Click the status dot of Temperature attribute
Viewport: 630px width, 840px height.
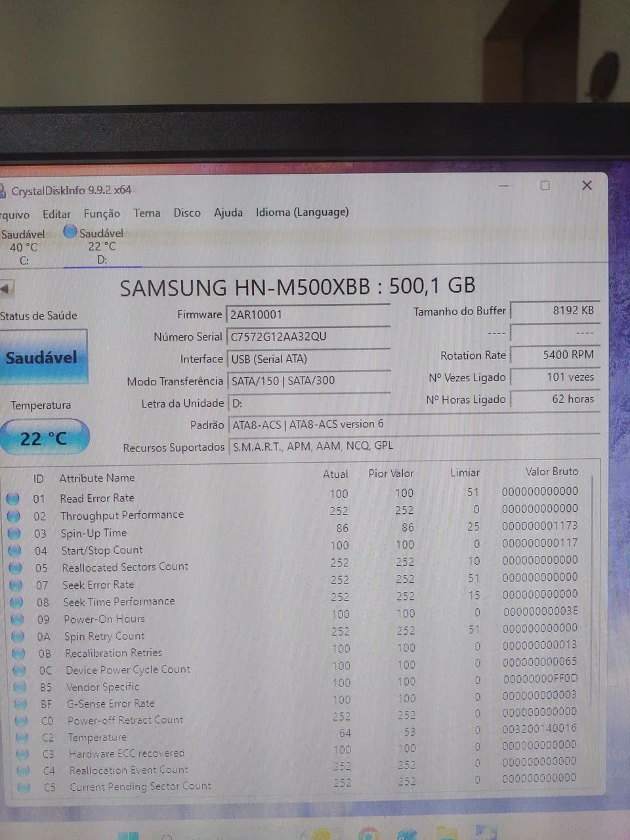pos(22,738)
